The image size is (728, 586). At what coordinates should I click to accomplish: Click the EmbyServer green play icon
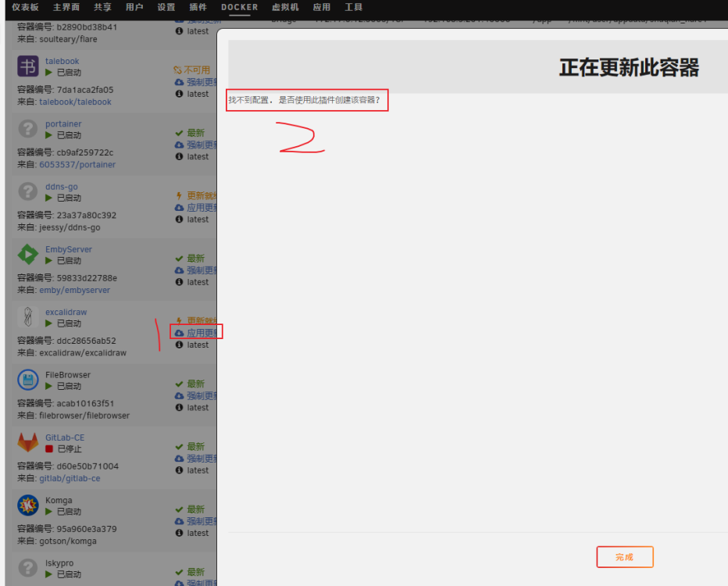[x=28, y=254]
